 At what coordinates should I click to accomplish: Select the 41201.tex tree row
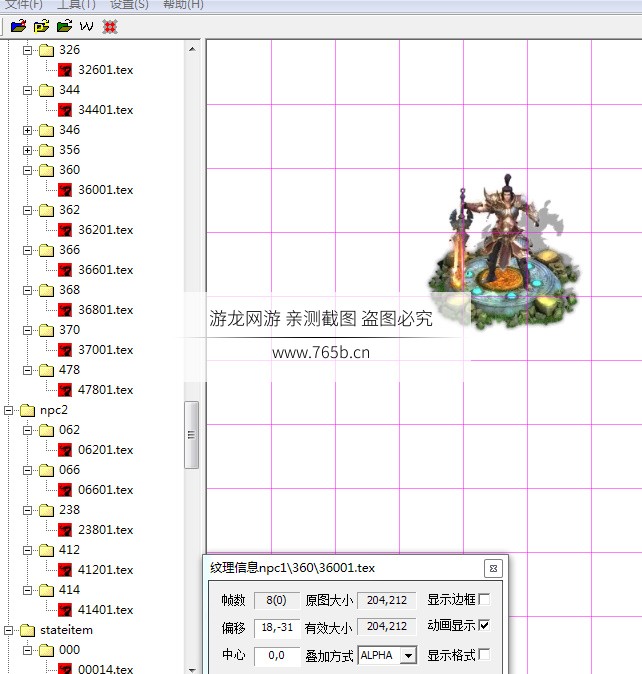click(x=97, y=570)
